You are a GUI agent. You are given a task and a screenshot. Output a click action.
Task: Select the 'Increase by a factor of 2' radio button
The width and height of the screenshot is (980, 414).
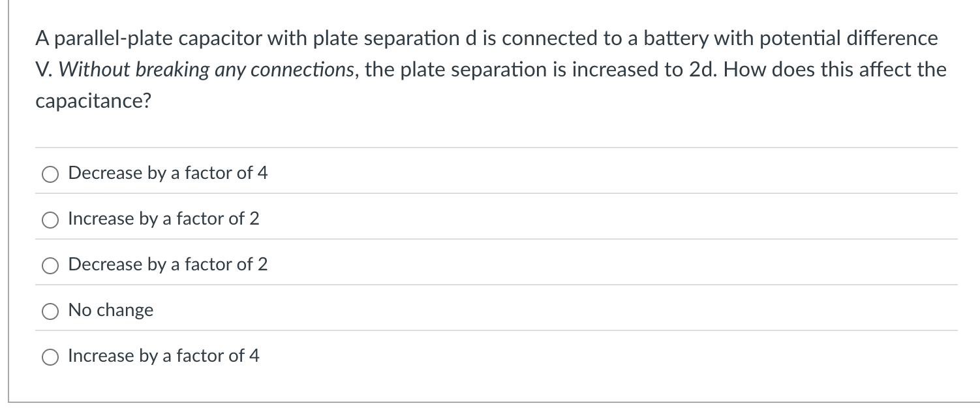50,219
